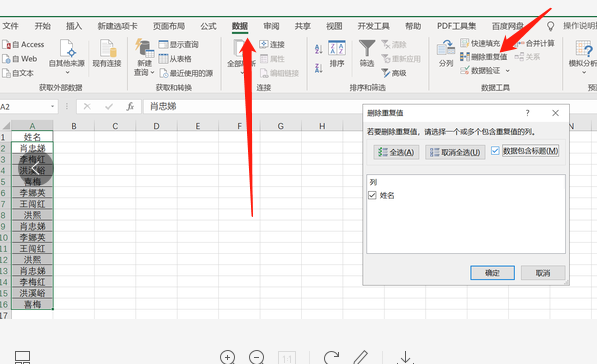Screen dimensions: 597x364
Task: Open the 开发工具 developer tab
Action: 373,26
